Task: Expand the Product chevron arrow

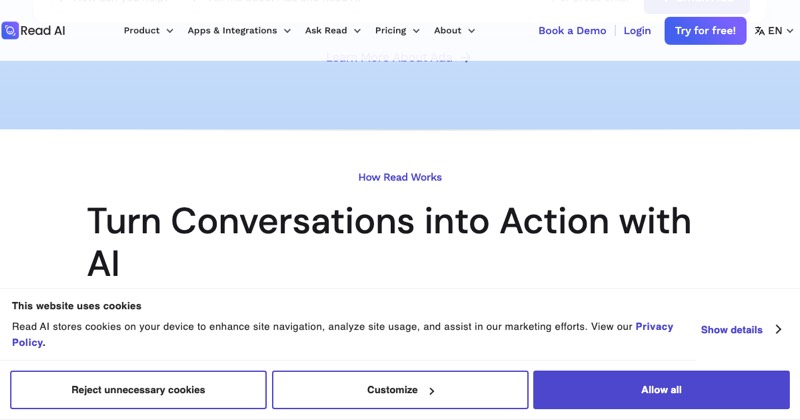Action: (x=170, y=31)
